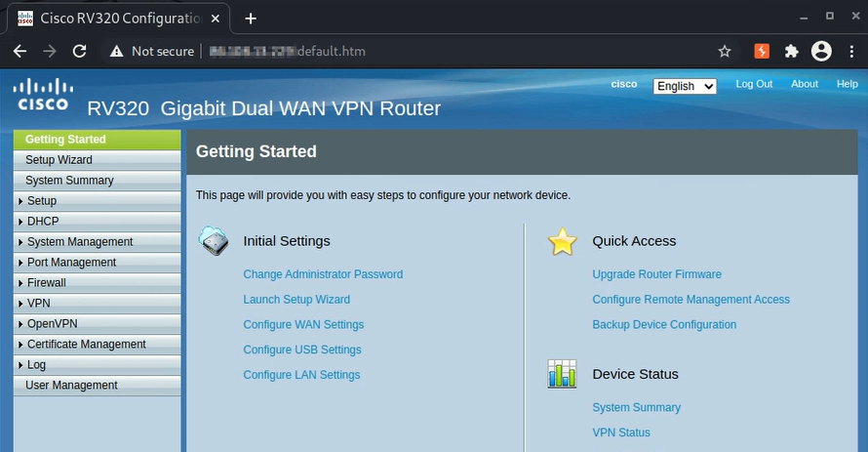Open Configure LAN Settings link

tap(301, 375)
